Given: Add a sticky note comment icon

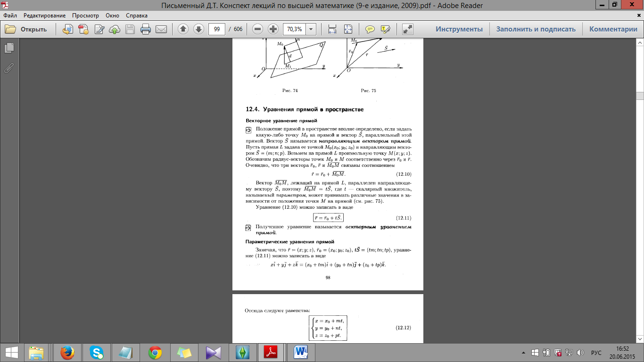Looking at the screenshot, I should (x=370, y=29).
